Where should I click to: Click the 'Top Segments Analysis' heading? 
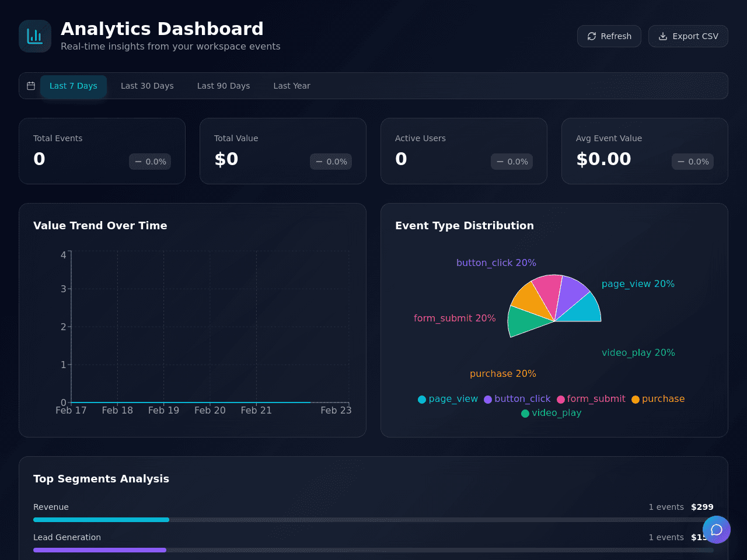(x=101, y=479)
